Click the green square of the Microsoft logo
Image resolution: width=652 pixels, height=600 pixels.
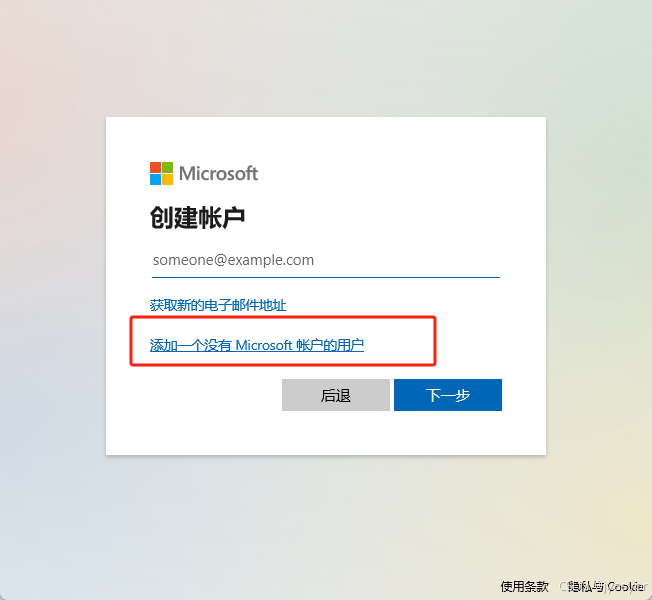pyautogui.click(x=168, y=167)
